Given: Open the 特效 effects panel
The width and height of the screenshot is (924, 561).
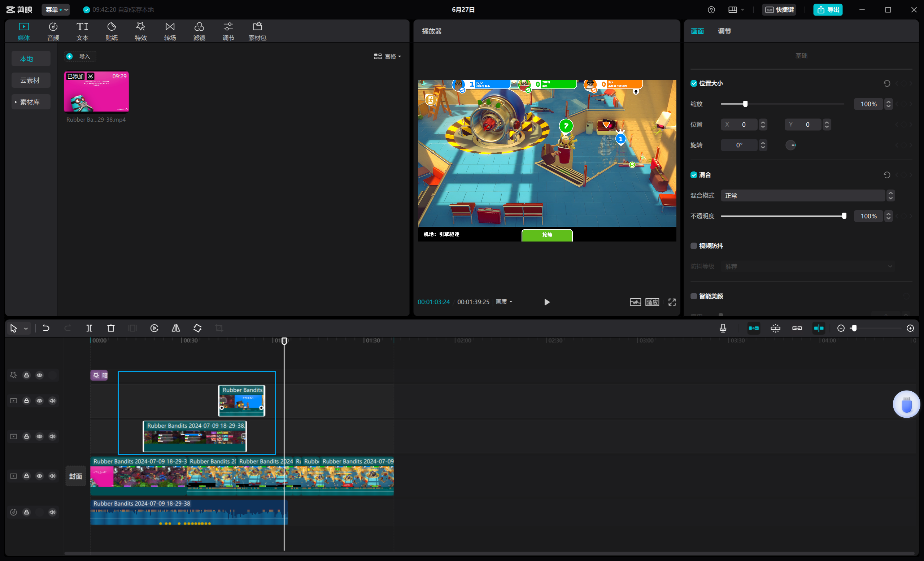Looking at the screenshot, I should point(141,31).
